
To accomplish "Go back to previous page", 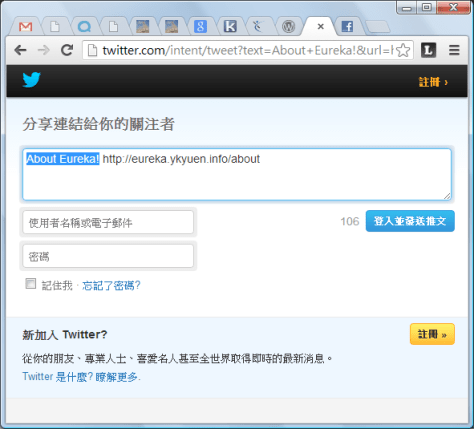I will 20,50.
